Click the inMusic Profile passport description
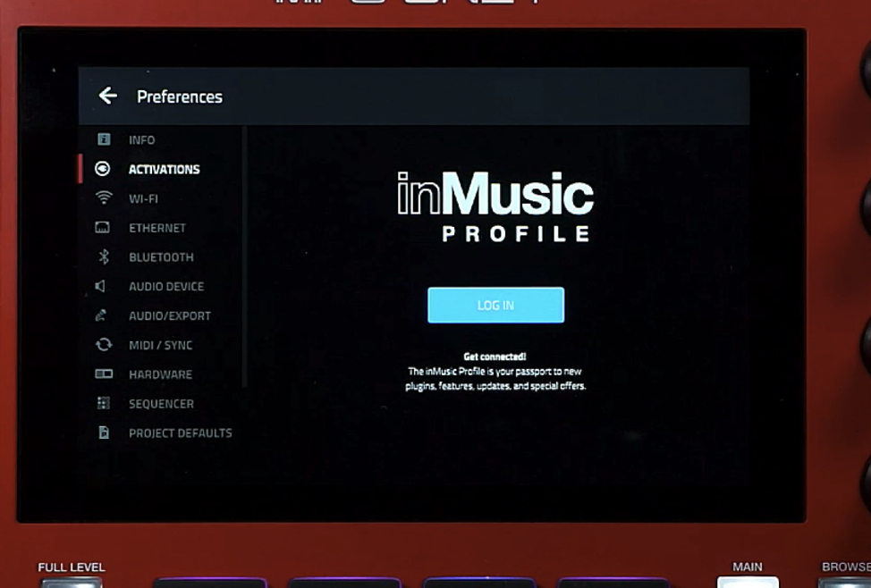This screenshot has height=588, width=871. pos(495,379)
